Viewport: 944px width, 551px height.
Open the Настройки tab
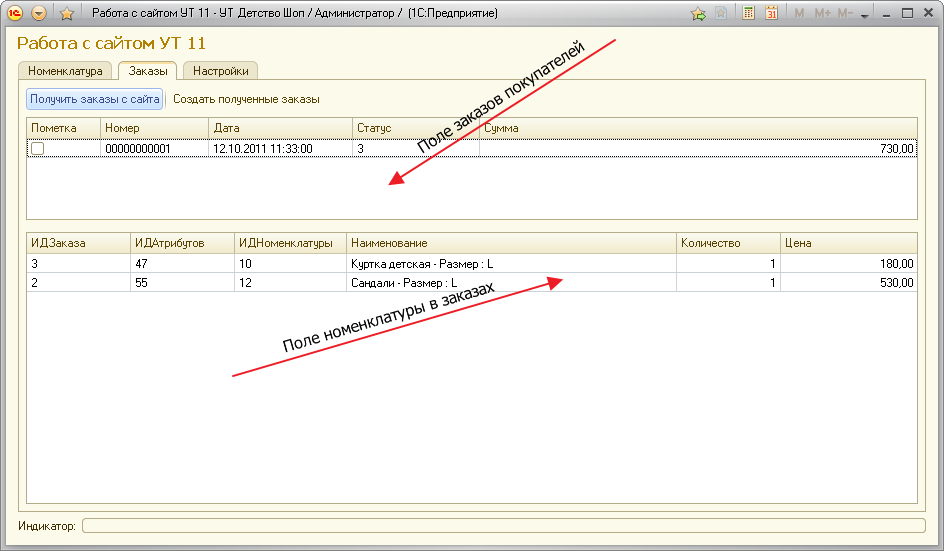[x=221, y=71]
